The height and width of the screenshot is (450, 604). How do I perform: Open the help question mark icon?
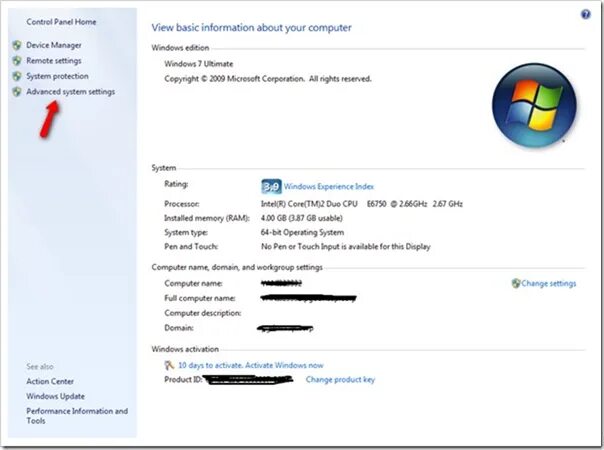coord(585,15)
